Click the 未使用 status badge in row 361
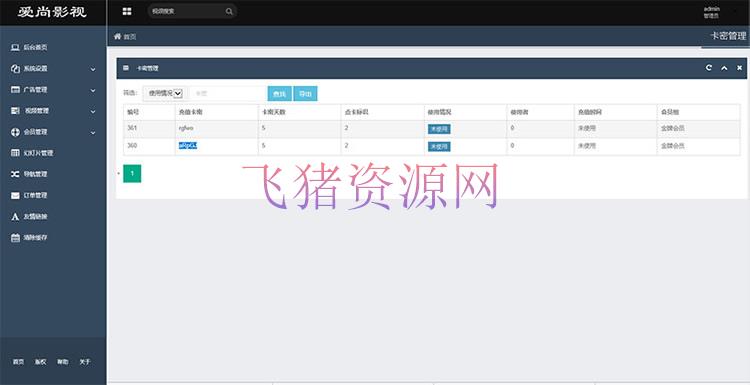Viewport: 750px width, 385px height. click(439, 129)
